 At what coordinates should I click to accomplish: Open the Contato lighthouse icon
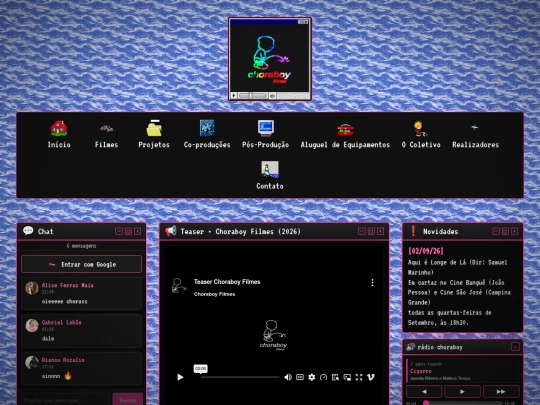pyautogui.click(x=270, y=169)
